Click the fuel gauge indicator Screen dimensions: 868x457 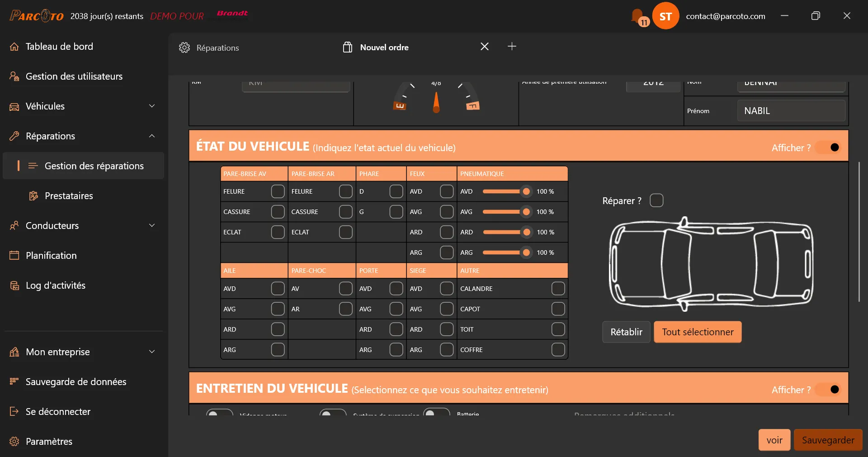tap(436, 97)
